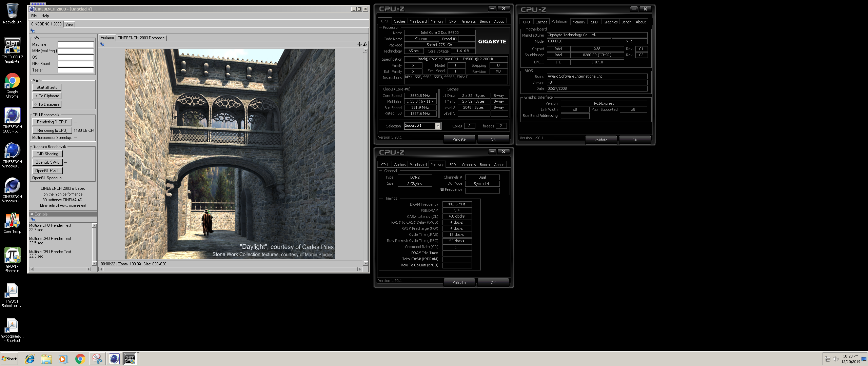The height and width of the screenshot is (366, 868).
Task: Open CPUID CPU-Z Gigabyte desktop shortcut
Action: point(12,50)
